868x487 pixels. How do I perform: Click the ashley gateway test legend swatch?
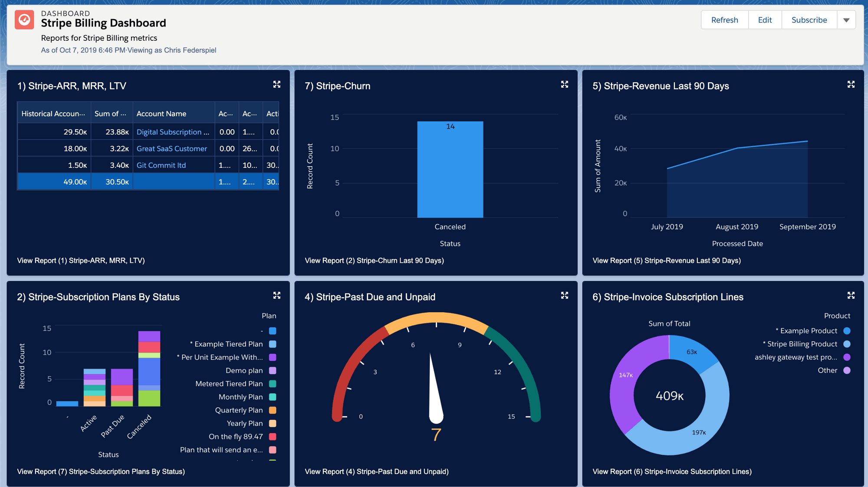847,357
